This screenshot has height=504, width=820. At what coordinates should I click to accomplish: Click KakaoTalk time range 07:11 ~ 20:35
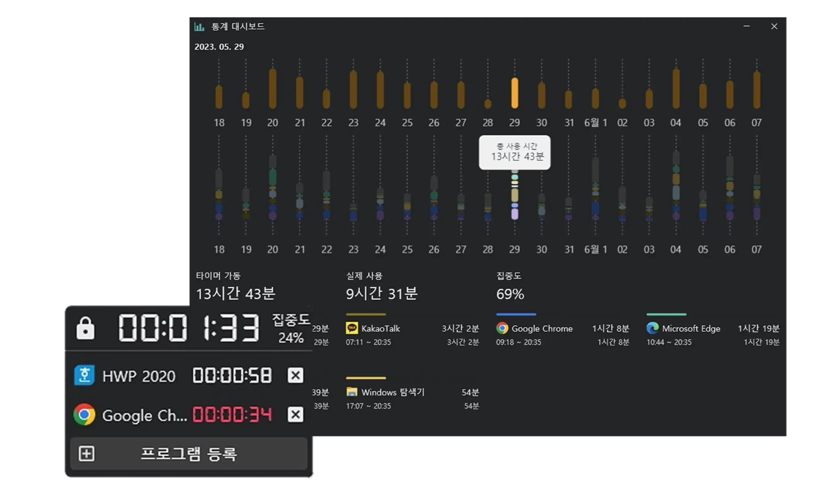coord(368,342)
